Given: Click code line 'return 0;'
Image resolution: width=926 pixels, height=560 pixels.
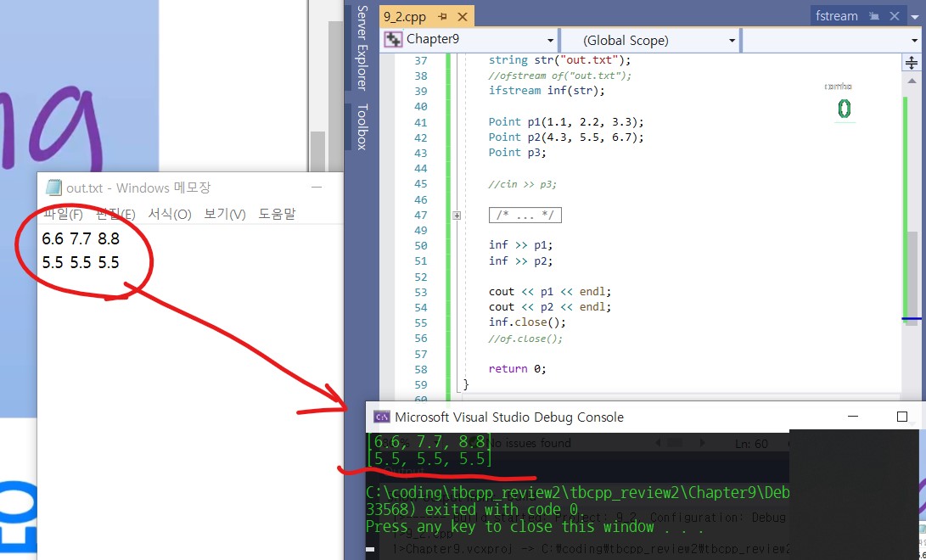Looking at the screenshot, I should 518,369.
